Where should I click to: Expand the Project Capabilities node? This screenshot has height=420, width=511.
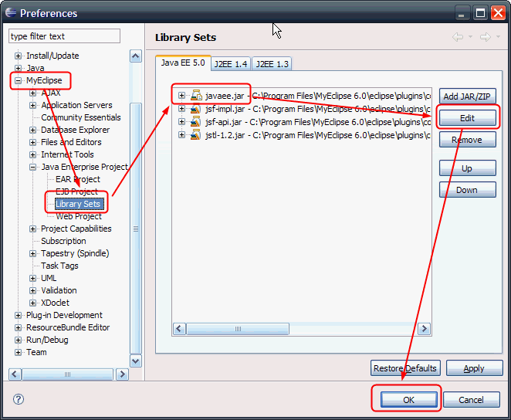(32, 229)
